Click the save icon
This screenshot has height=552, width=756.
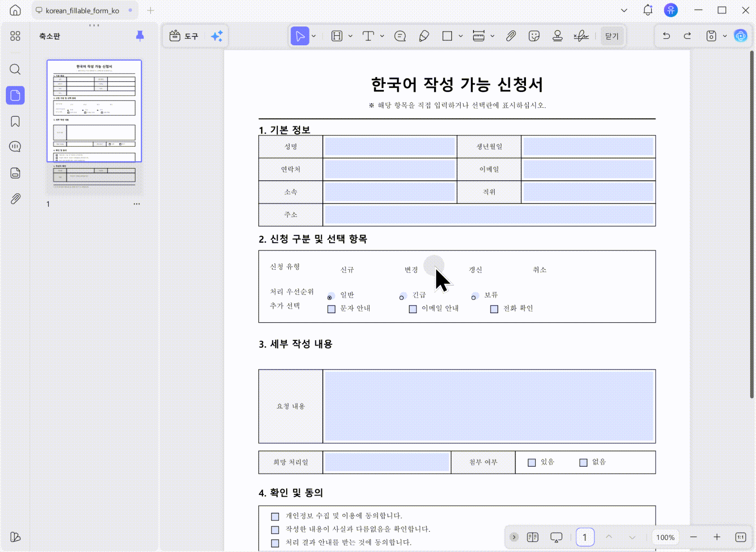pyautogui.click(x=711, y=36)
